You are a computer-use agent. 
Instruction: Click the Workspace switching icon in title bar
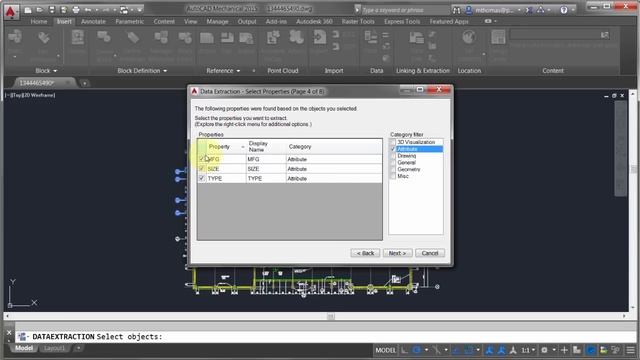[x=124, y=10]
